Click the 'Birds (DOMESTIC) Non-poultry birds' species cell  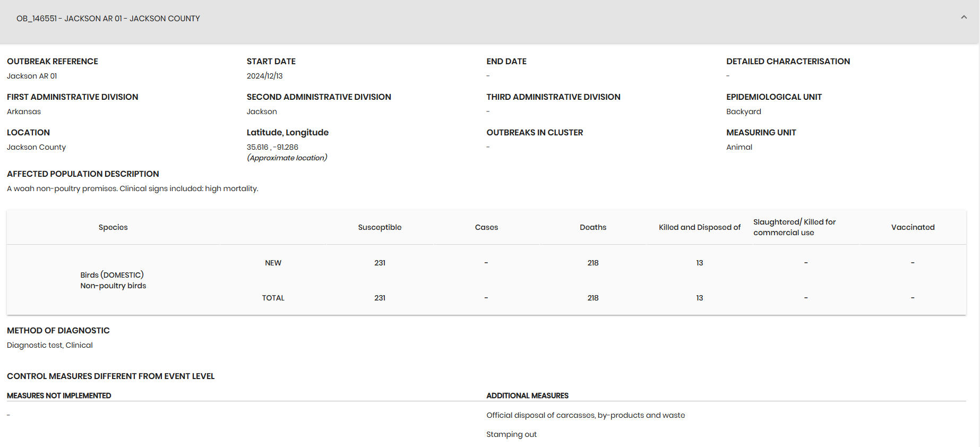pos(113,280)
